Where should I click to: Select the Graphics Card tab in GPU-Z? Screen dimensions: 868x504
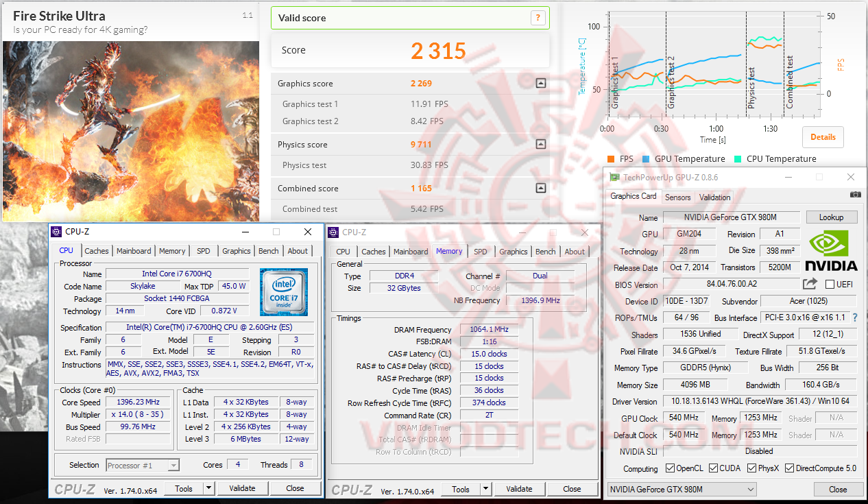634,196
